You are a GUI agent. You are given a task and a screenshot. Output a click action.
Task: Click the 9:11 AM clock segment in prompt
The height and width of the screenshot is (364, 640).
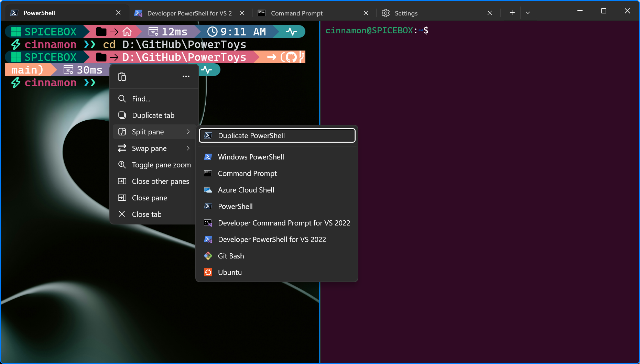click(x=237, y=32)
